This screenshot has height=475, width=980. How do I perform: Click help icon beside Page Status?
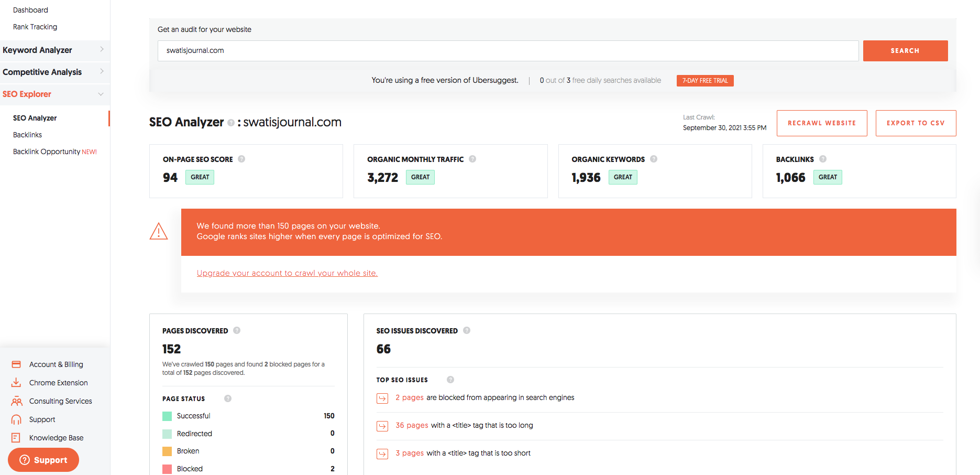228,398
